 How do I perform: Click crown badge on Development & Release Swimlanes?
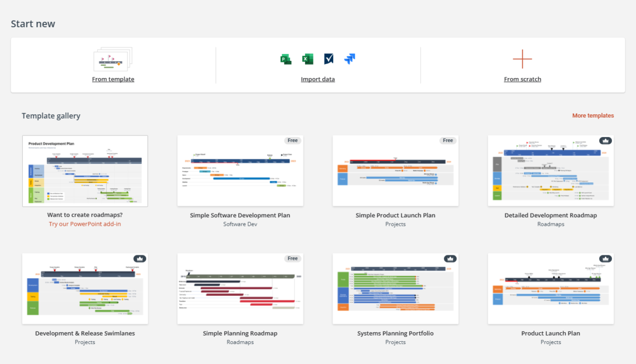[139, 259]
